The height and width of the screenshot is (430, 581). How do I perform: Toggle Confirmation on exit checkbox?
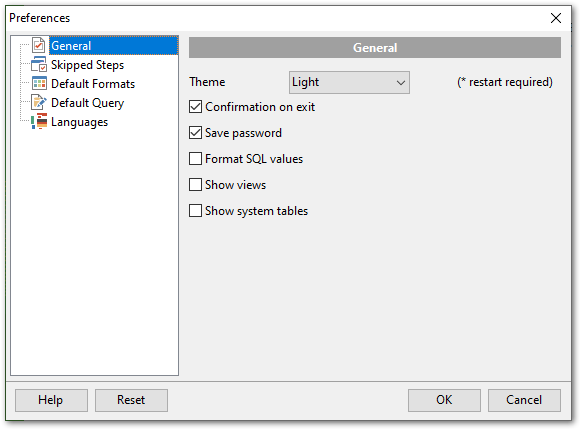195,107
